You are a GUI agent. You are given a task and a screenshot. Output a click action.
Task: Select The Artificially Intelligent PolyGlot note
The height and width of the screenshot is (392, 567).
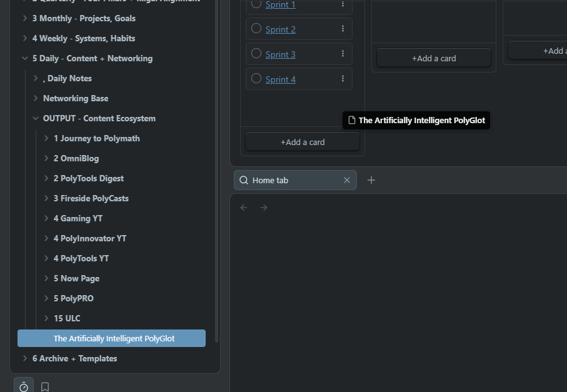coord(114,338)
